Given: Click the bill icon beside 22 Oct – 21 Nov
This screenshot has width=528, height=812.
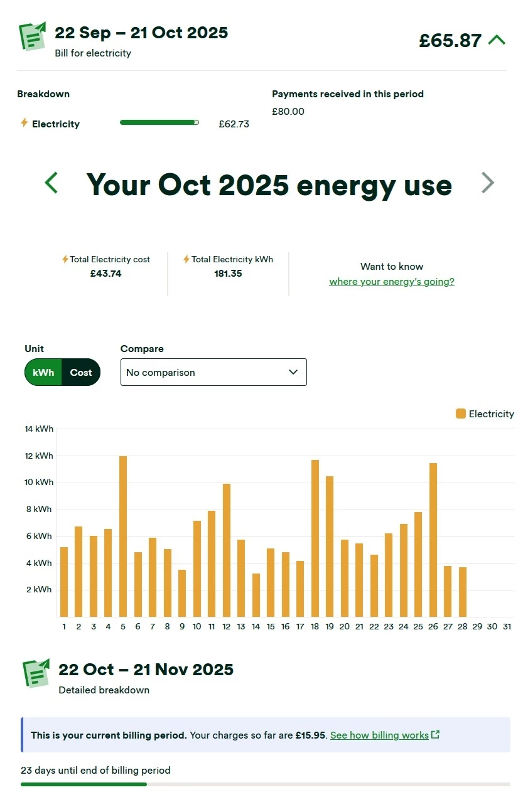Looking at the screenshot, I should (x=36, y=673).
